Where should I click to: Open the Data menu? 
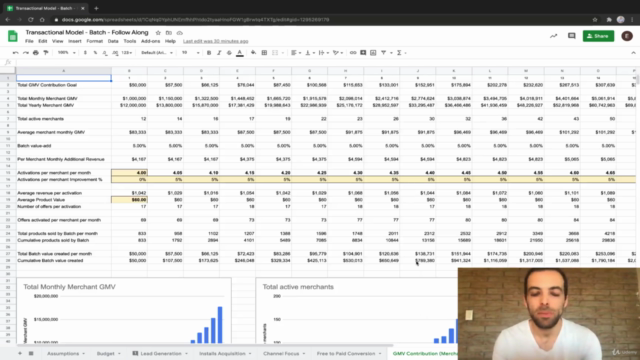(113, 41)
